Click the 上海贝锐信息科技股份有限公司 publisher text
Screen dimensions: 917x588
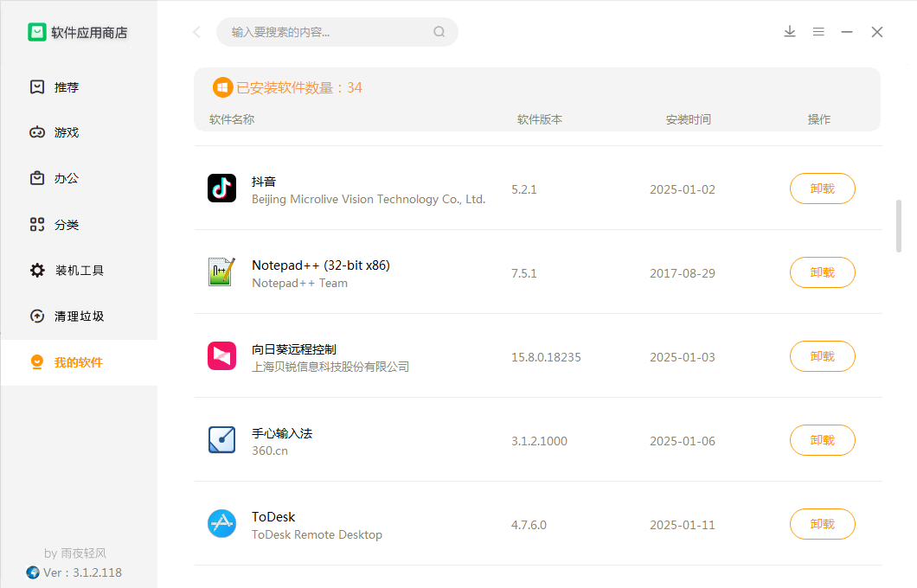[330, 367]
